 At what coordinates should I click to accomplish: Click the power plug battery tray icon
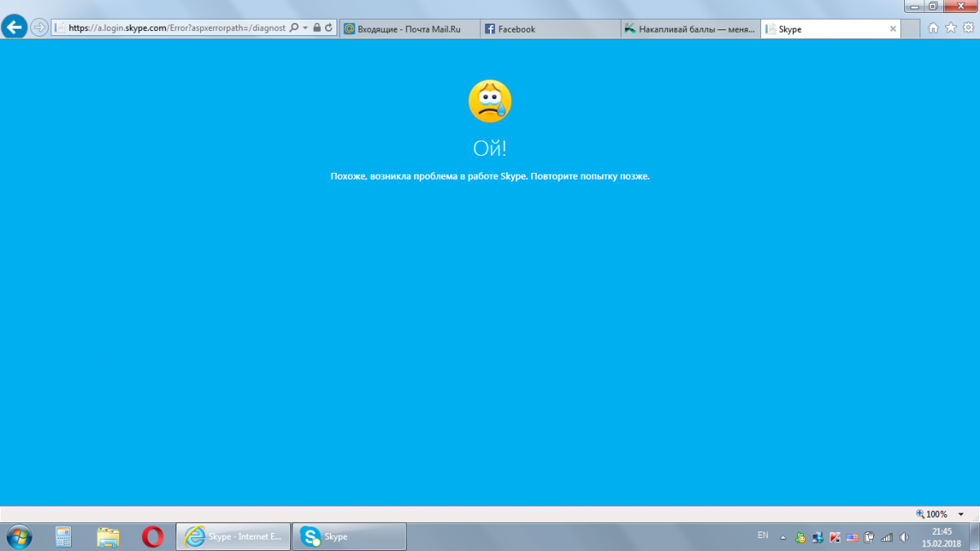(870, 537)
